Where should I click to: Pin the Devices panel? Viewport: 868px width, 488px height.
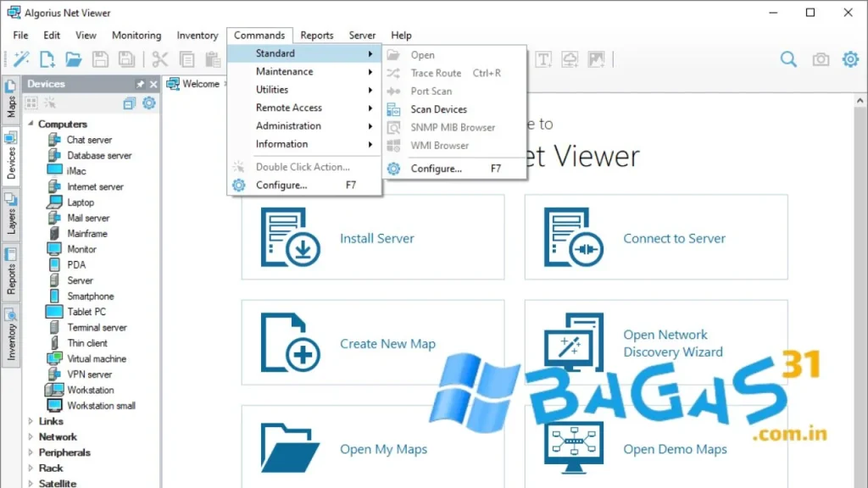(140, 84)
